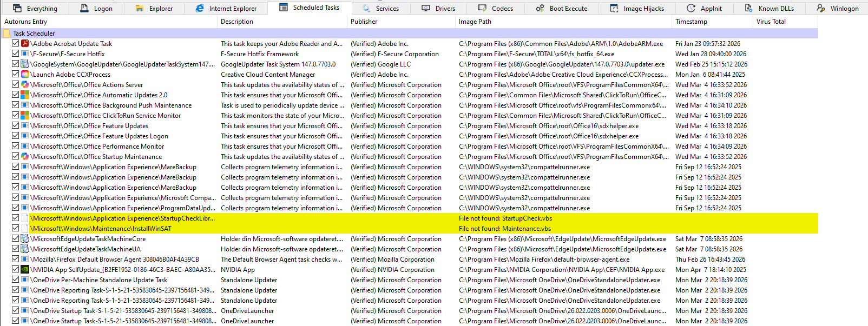Uncheck Firefox Default Browser Agent entry
The height and width of the screenshot is (326, 868).
[x=15, y=259]
